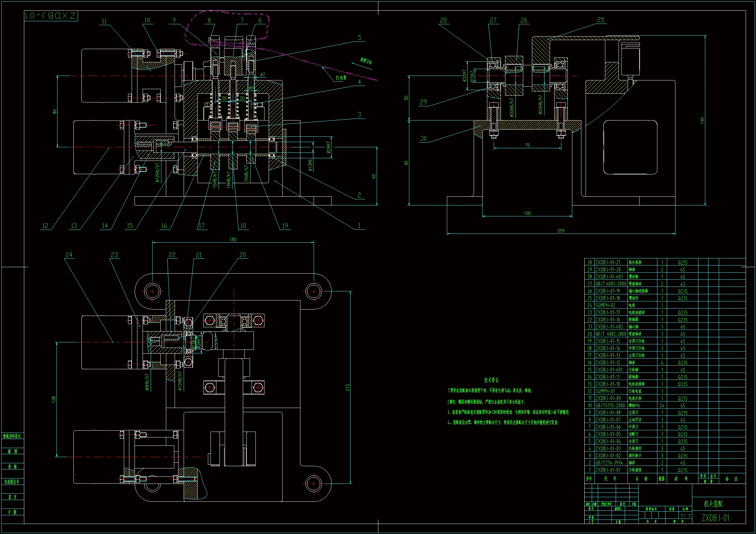Select the 128 vertical dimension text

coord(54,399)
